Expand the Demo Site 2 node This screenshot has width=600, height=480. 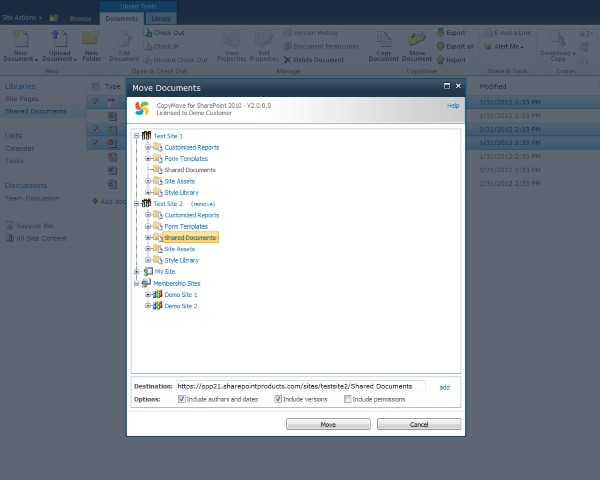click(x=148, y=306)
